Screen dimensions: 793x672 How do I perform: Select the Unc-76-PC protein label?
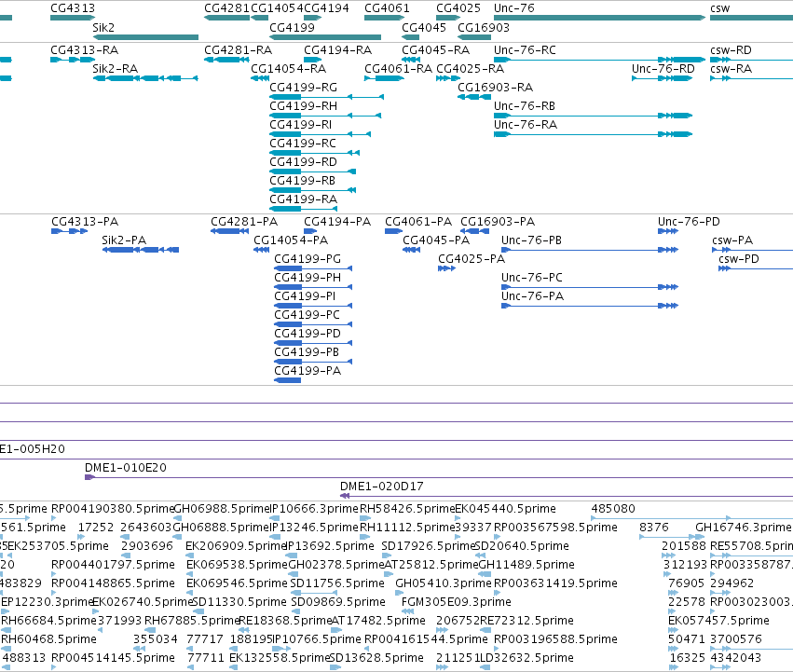click(x=532, y=278)
